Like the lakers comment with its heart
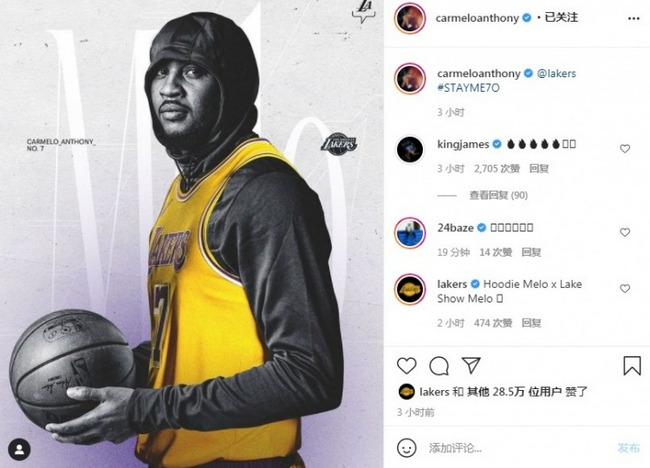650x468 pixels. 625,289
